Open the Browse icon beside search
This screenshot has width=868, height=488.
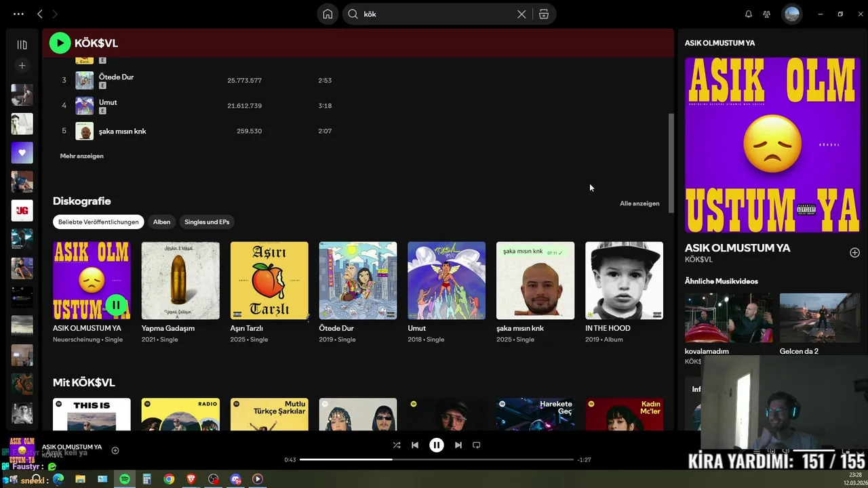(544, 14)
